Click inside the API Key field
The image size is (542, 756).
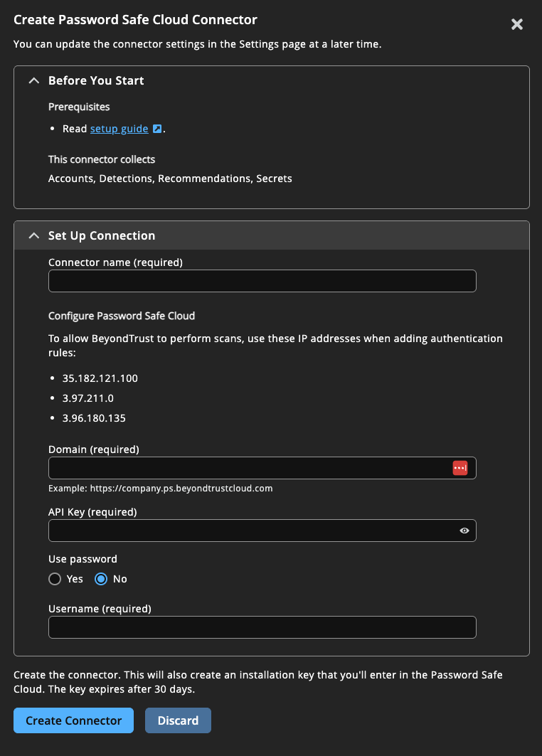point(249,530)
